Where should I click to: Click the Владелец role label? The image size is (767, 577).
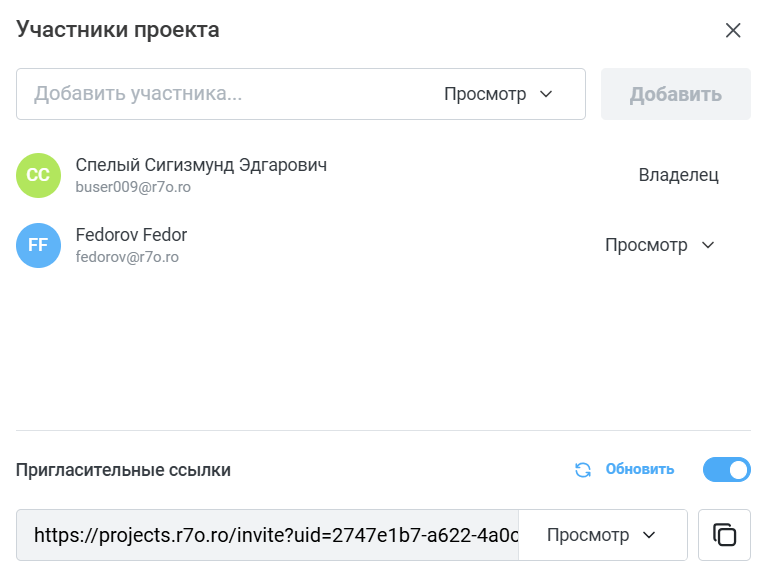pos(678,175)
